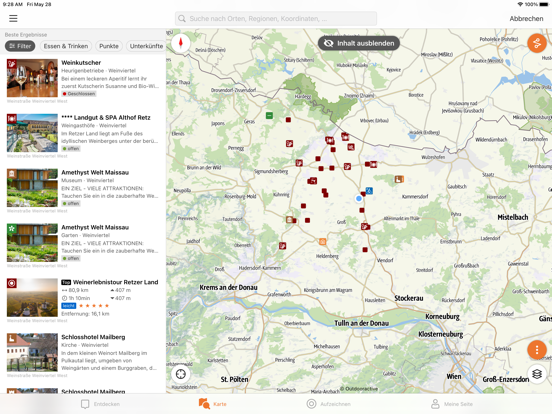Tap the battery indicator in status bar

tap(544, 4)
